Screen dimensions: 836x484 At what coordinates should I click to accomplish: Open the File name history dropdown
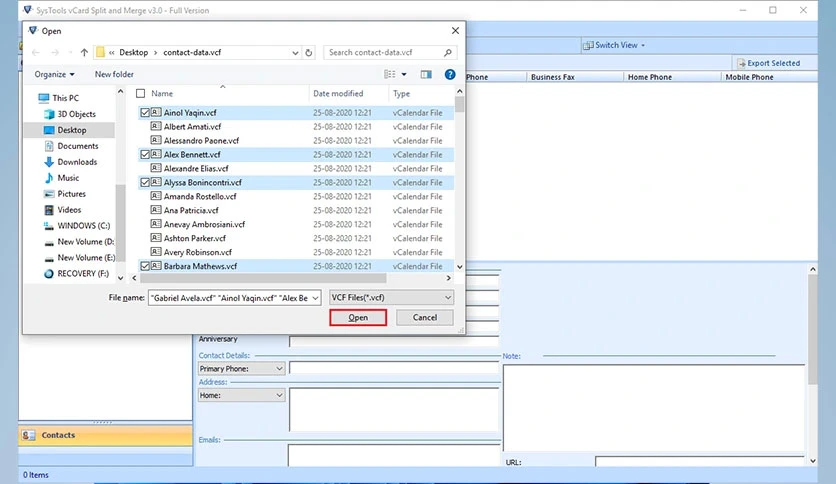[315, 298]
